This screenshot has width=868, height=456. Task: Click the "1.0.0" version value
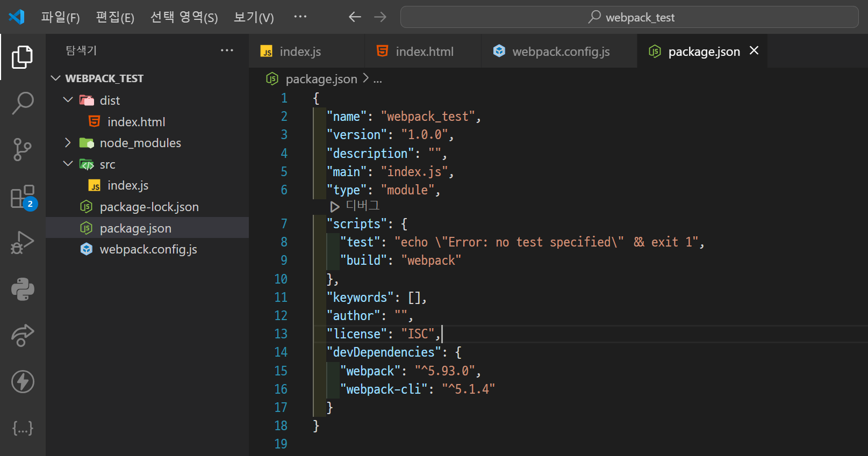click(x=425, y=135)
